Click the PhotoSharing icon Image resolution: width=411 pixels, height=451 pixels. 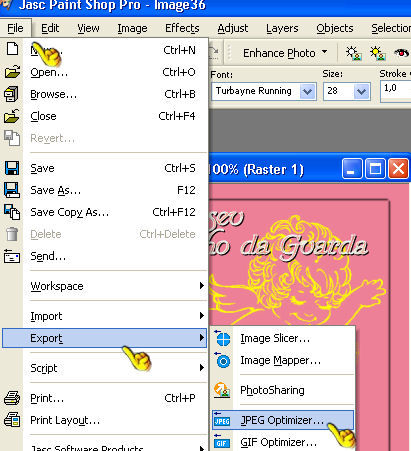[222, 390]
